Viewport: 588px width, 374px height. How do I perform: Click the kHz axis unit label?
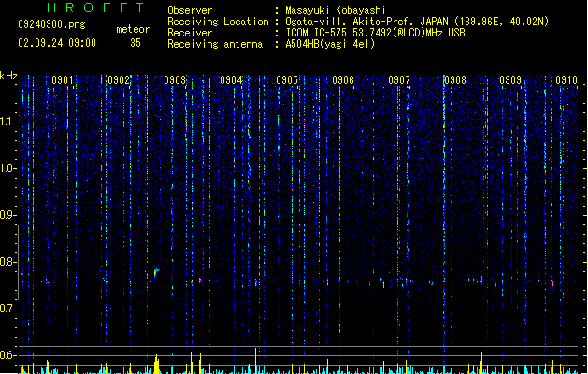pyautogui.click(x=8, y=76)
